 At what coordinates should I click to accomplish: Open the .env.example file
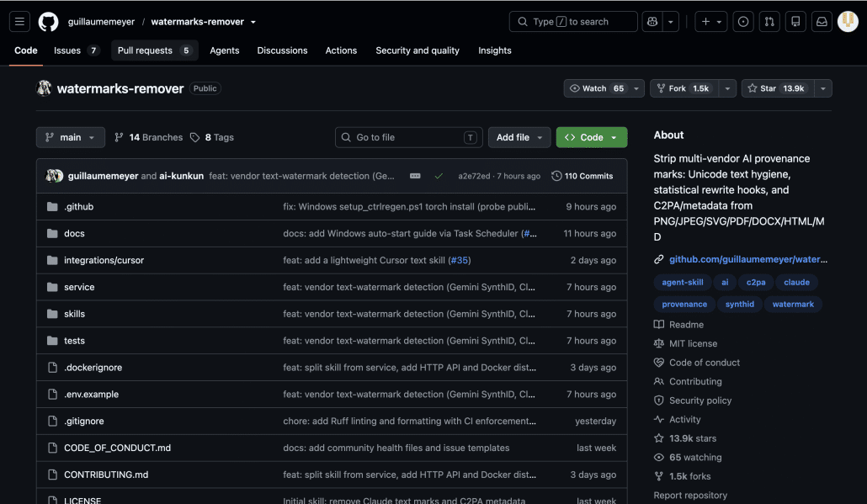click(91, 394)
